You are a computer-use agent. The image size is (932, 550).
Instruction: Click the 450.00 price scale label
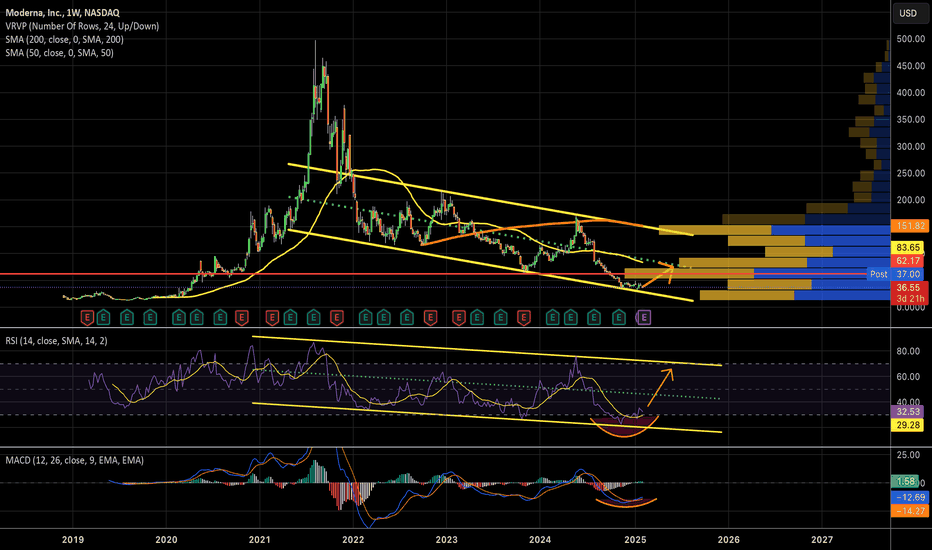(x=911, y=66)
